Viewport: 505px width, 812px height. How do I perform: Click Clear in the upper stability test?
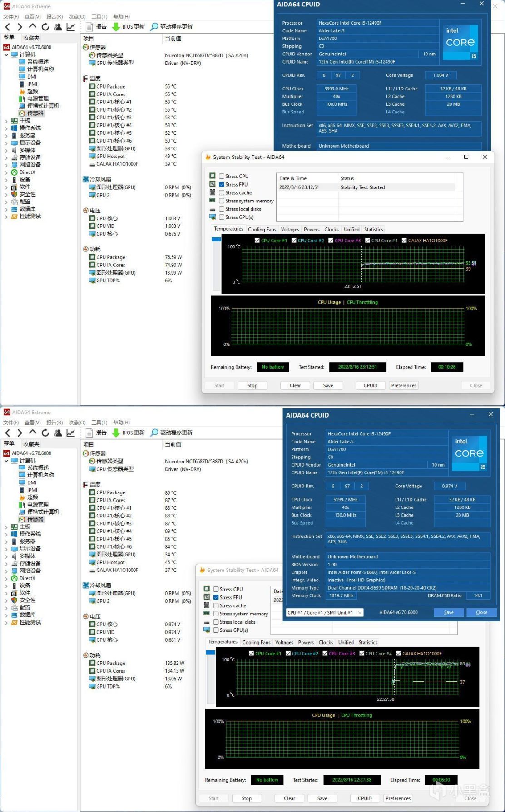click(295, 385)
